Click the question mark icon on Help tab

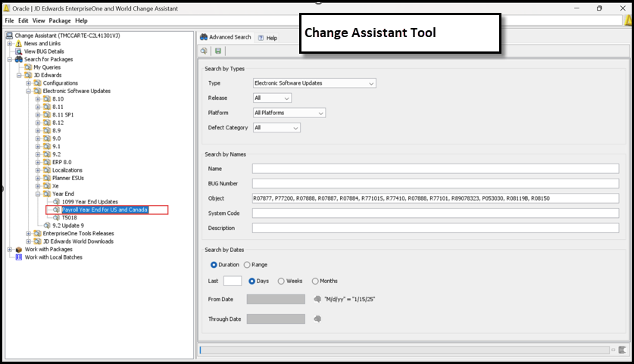click(261, 38)
